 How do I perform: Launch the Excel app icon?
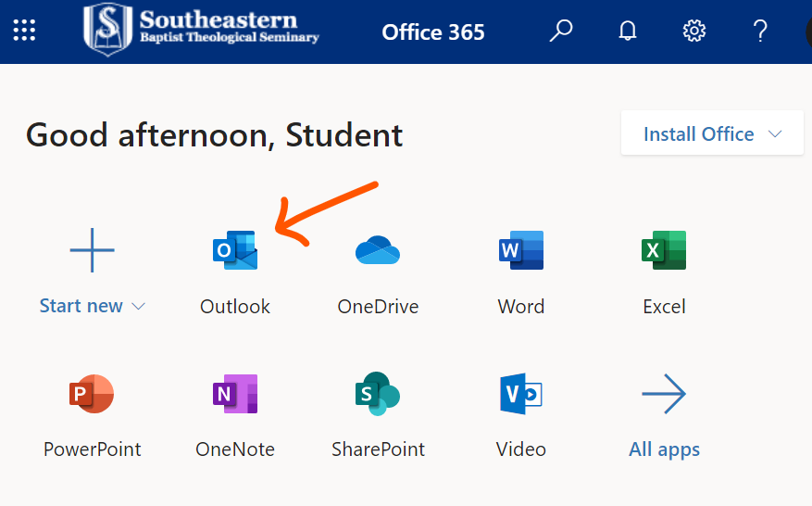click(664, 250)
